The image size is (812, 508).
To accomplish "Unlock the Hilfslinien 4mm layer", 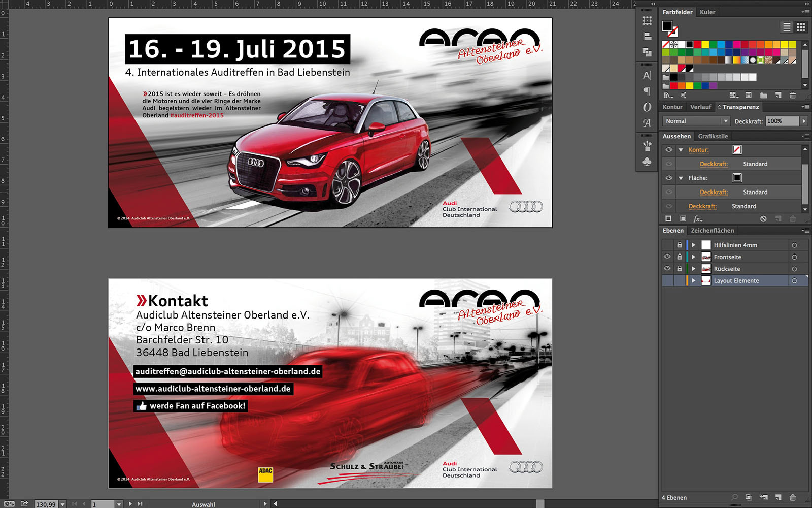I will coord(680,245).
